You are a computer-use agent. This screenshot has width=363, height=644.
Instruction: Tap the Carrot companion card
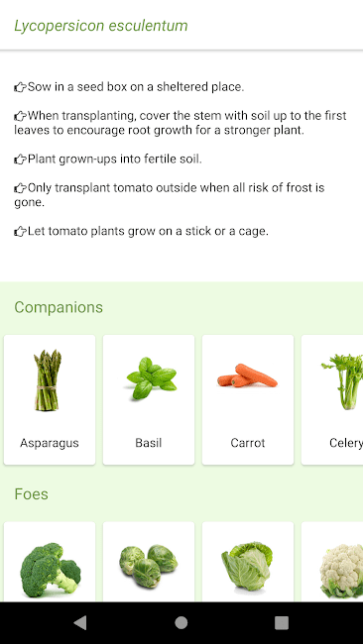pos(248,399)
